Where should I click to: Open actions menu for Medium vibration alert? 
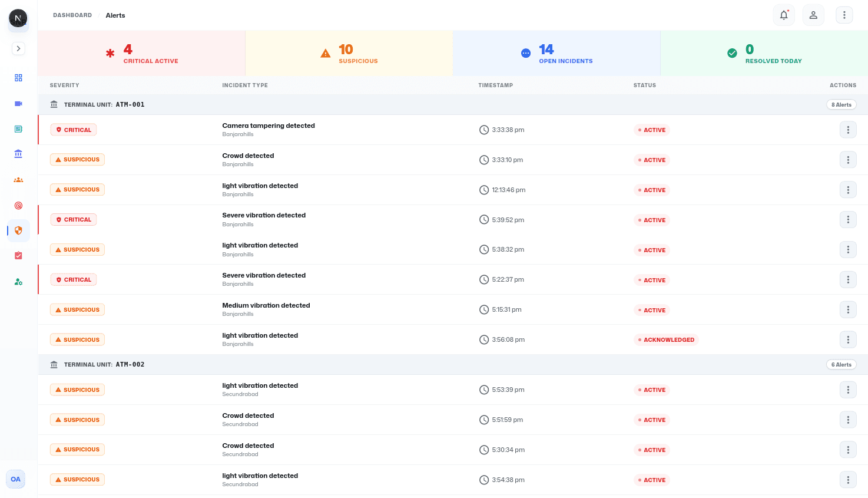pyautogui.click(x=848, y=310)
